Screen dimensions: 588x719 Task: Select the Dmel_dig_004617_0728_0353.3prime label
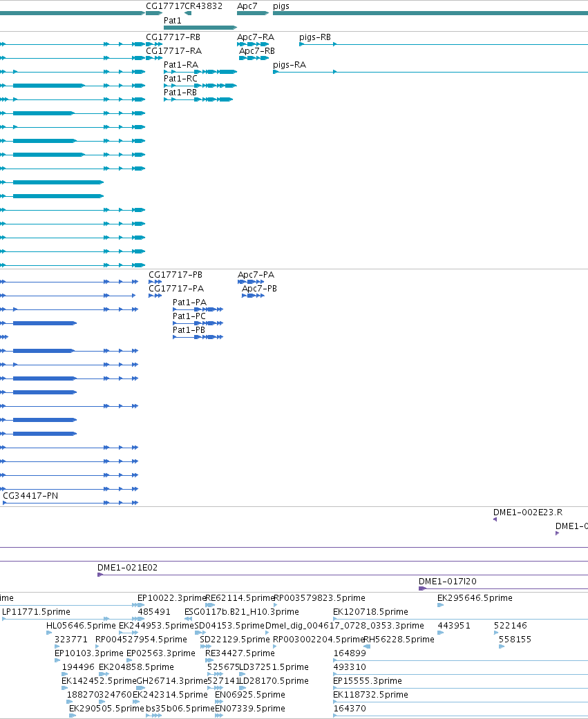pos(345,626)
